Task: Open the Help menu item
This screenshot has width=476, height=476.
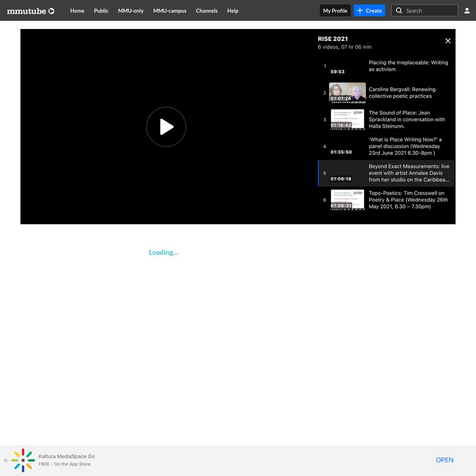Action: tap(233, 10)
